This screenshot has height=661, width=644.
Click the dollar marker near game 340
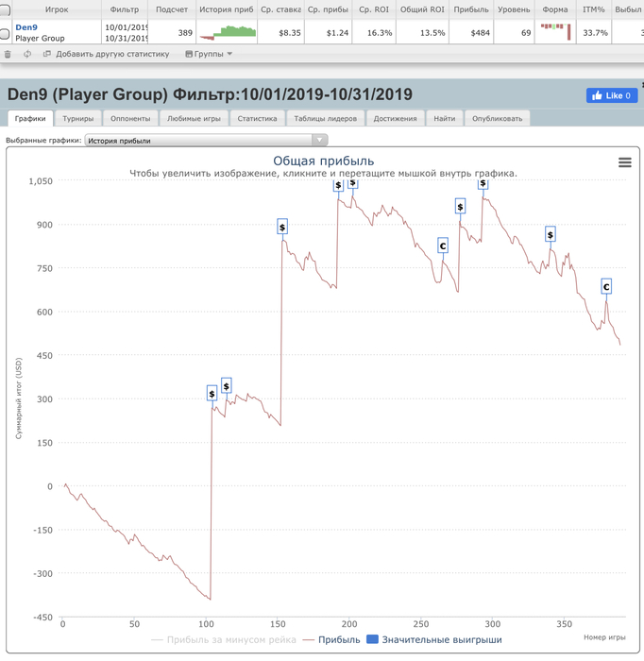click(550, 234)
